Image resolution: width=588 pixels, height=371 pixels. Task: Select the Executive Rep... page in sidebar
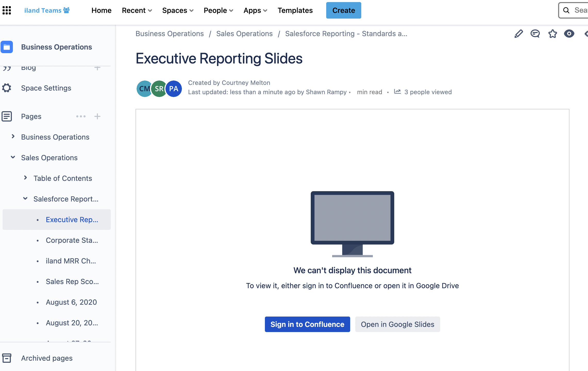(57, 220)
